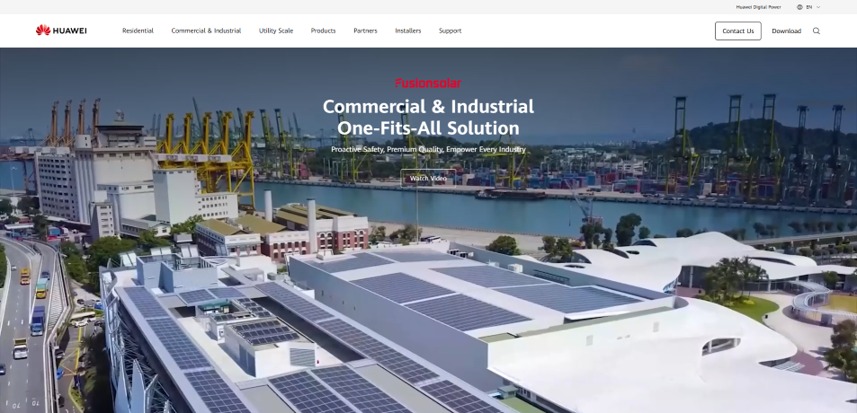The height and width of the screenshot is (413, 857).
Task: Open the Products menu
Action: coord(323,31)
